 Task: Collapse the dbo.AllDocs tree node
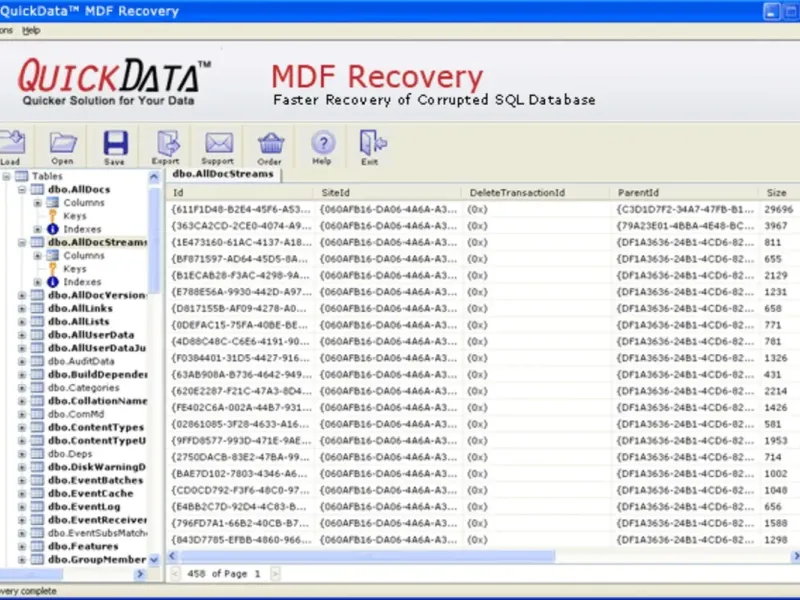click(x=22, y=190)
